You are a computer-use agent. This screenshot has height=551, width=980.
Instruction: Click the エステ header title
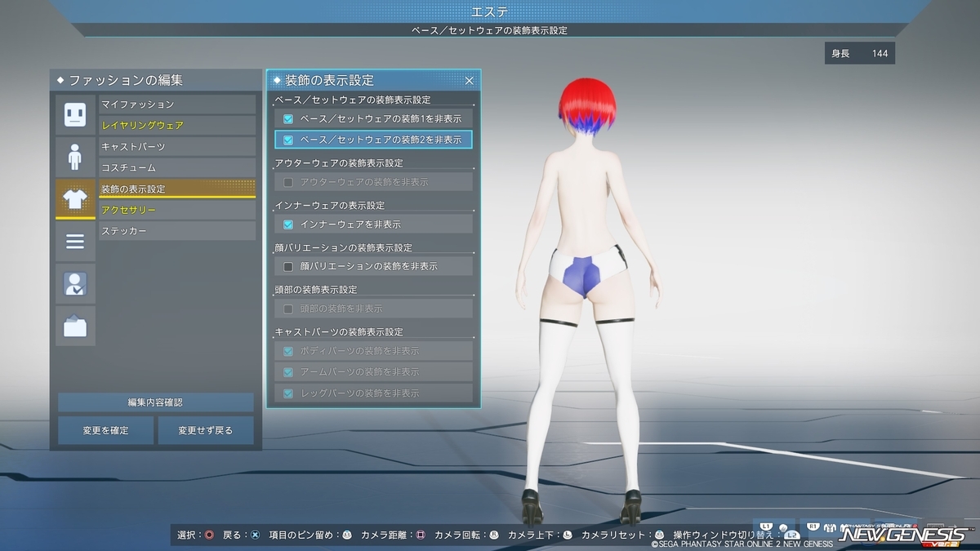(489, 11)
